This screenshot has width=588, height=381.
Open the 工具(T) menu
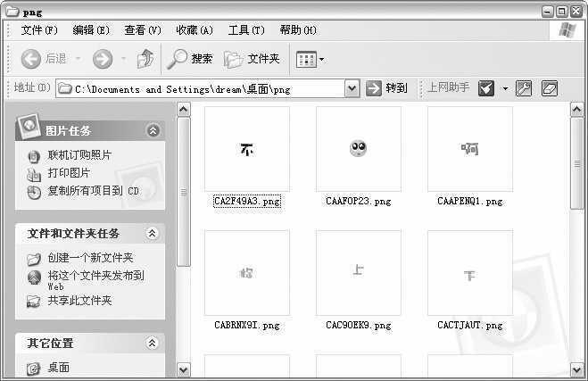tap(245, 30)
